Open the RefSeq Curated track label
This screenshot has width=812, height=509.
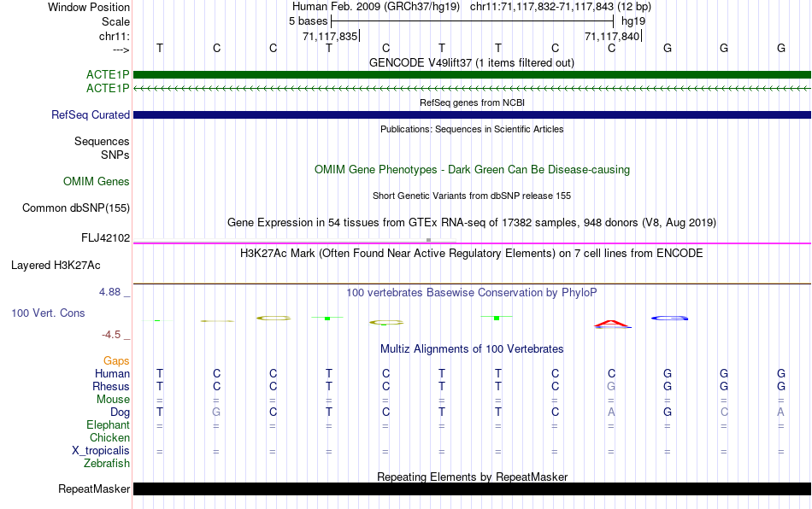coord(91,114)
